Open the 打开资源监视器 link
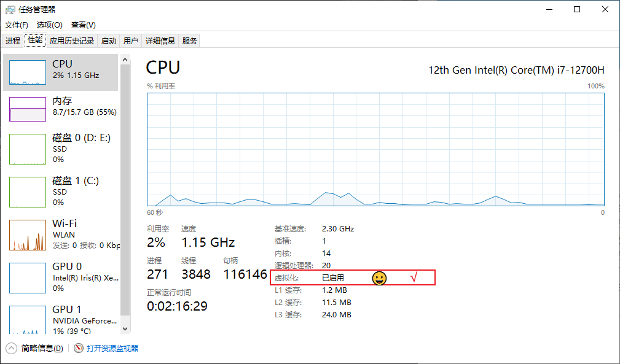The image size is (620, 364). coord(112,348)
